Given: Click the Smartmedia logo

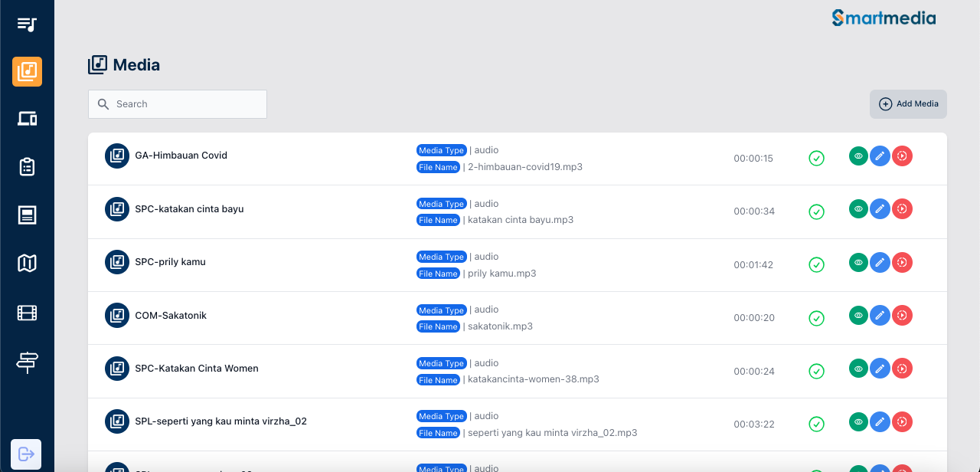Looking at the screenshot, I should (884, 18).
